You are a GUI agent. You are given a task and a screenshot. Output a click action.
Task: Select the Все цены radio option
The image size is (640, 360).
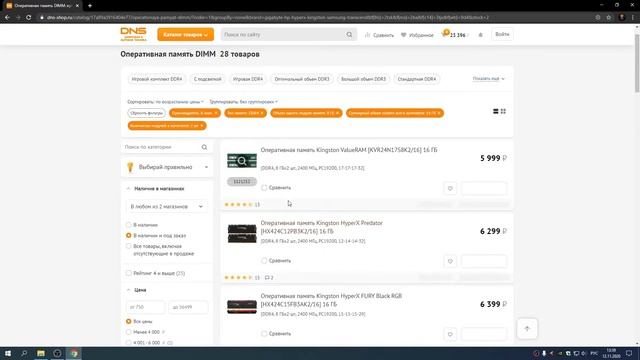coord(129,322)
